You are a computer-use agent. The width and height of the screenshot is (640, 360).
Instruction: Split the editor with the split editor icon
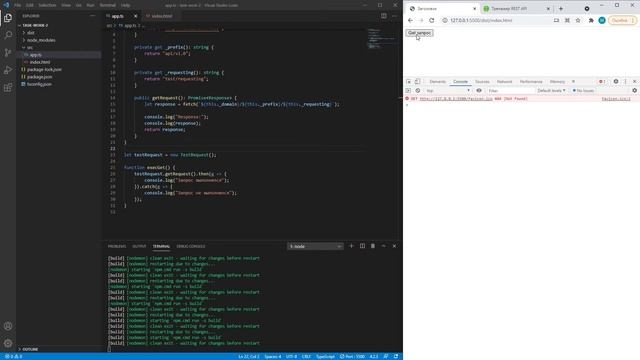(x=384, y=16)
